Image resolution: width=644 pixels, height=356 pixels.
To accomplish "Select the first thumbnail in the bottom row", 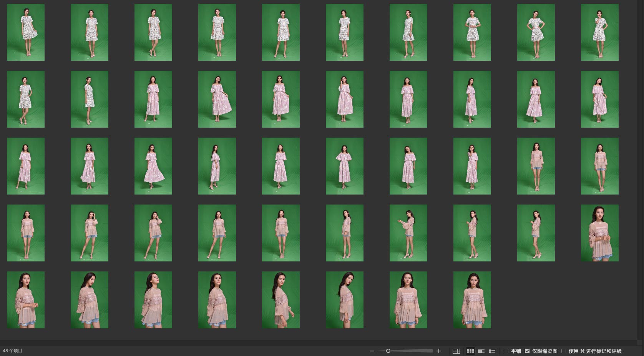I will [x=26, y=300].
